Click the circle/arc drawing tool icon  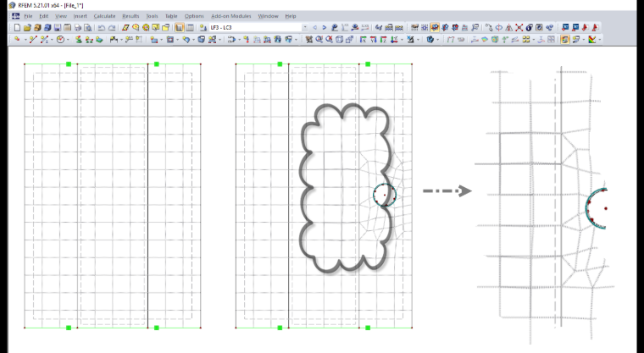coord(60,40)
